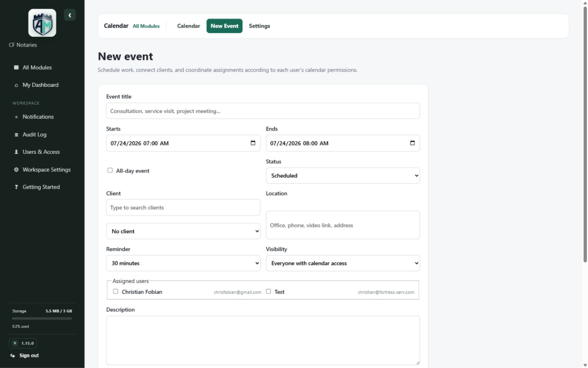Click the Ends date-time field

[343, 143]
